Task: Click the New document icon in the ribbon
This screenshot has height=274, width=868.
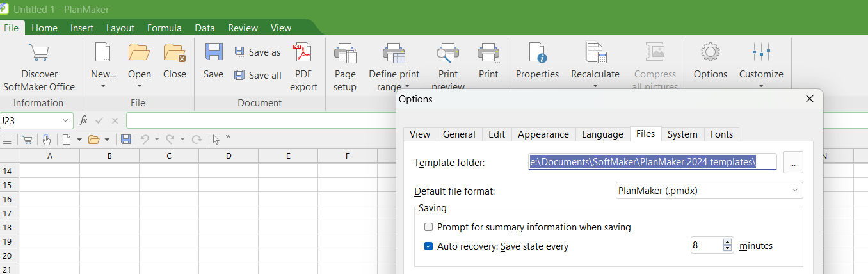Action: pos(102,52)
